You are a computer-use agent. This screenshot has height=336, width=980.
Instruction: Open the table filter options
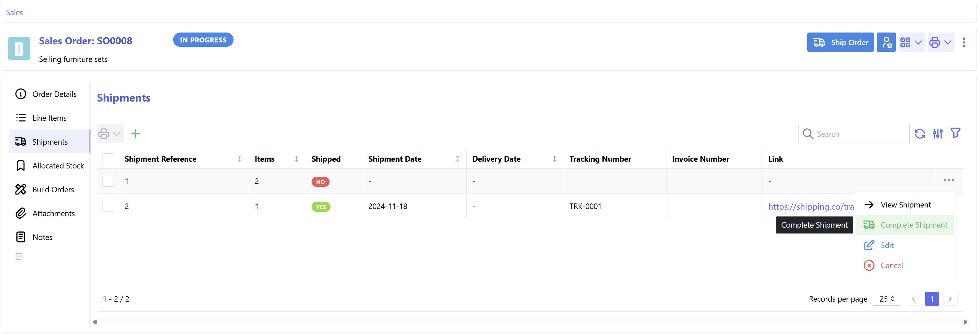point(956,133)
